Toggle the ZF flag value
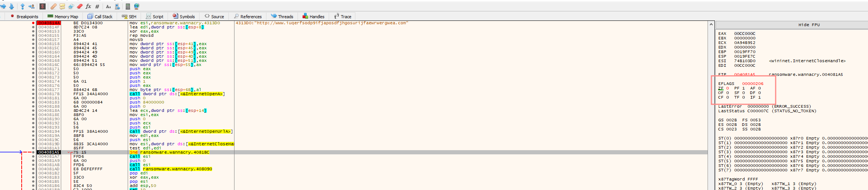This screenshot has width=868, height=190. [x=727, y=88]
